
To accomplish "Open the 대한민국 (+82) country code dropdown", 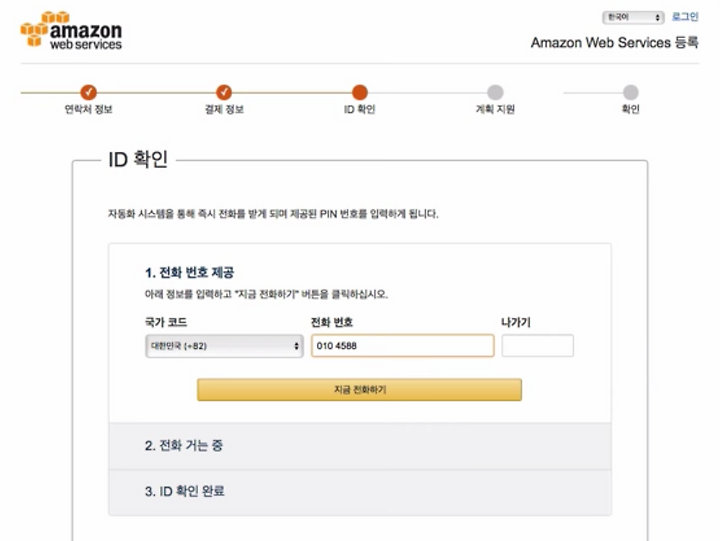I will (224, 346).
